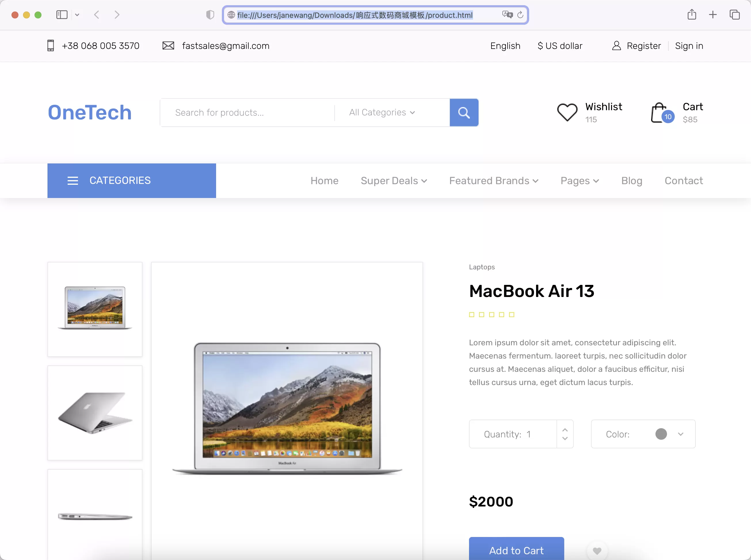Open the Register link

644,46
